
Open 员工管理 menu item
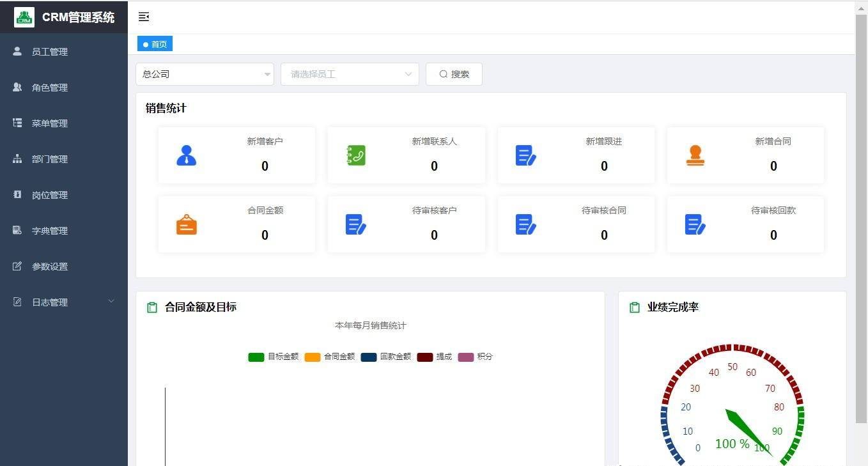[x=64, y=52]
